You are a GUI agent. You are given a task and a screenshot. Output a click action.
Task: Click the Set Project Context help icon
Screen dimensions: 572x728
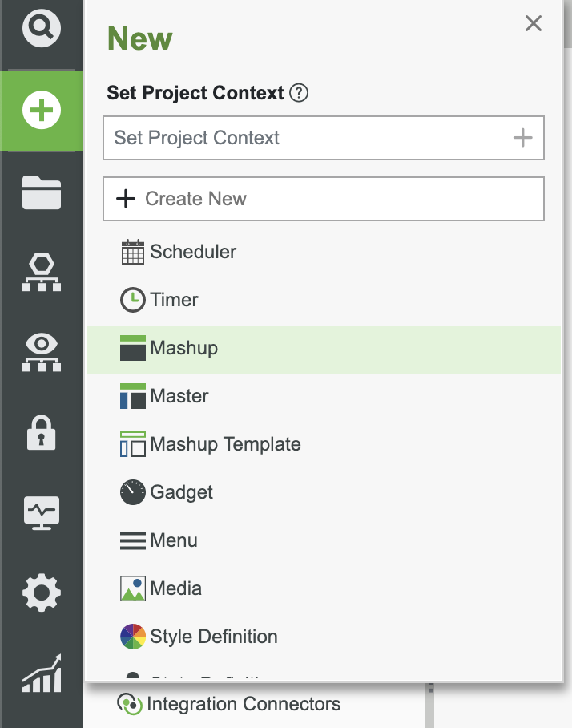point(299,93)
